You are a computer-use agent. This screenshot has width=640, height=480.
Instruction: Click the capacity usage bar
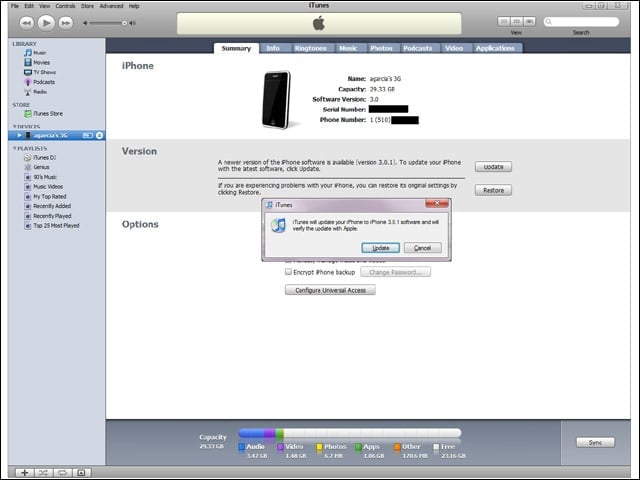[350, 433]
